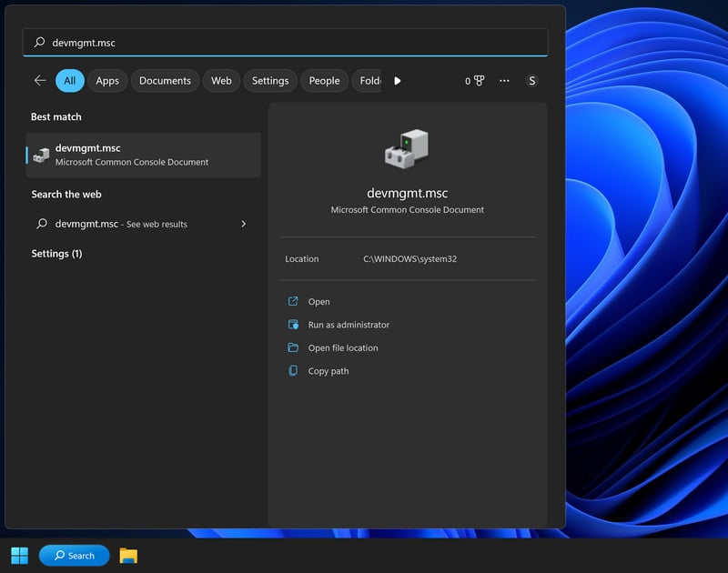
Task: Expand web results chevron for devmgmt.msc
Action: [243, 224]
